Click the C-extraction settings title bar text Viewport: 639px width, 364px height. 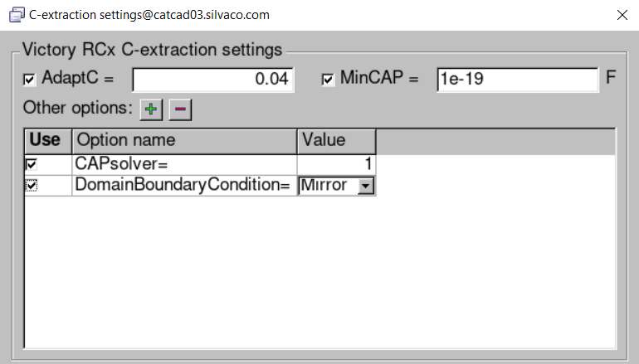(x=149, y=15)
